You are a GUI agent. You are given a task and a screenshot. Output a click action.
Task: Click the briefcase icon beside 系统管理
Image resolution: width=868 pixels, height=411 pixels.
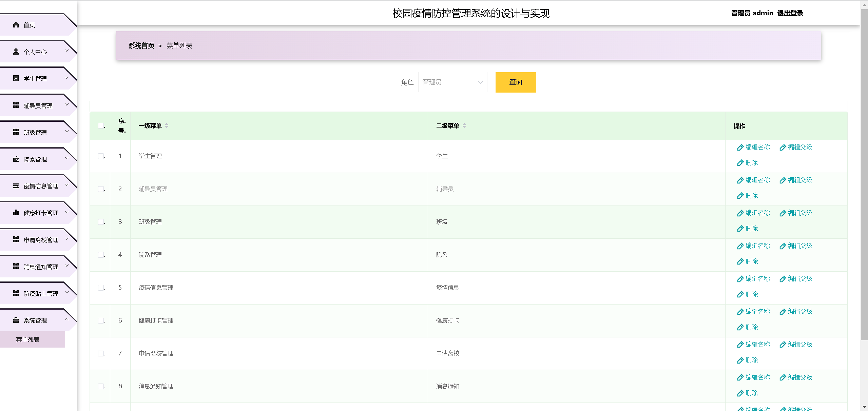pyautogui.click(x=16, y=320)
